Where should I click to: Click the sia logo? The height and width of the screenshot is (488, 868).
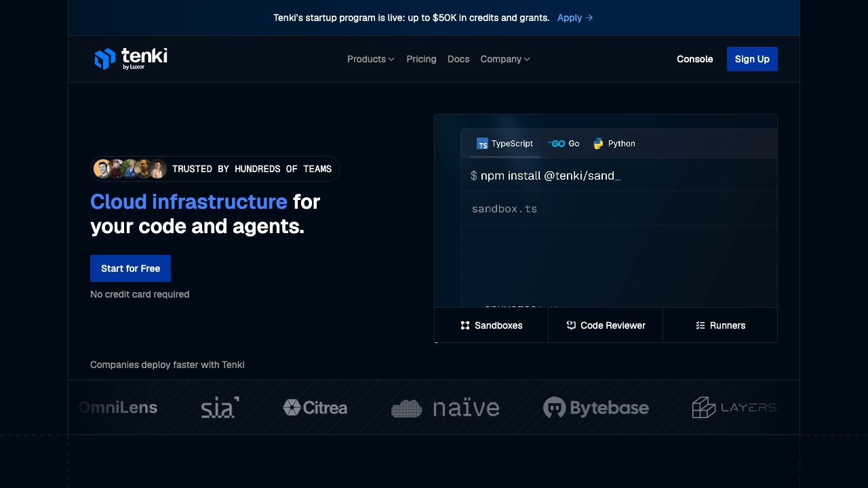coord(220,407)
